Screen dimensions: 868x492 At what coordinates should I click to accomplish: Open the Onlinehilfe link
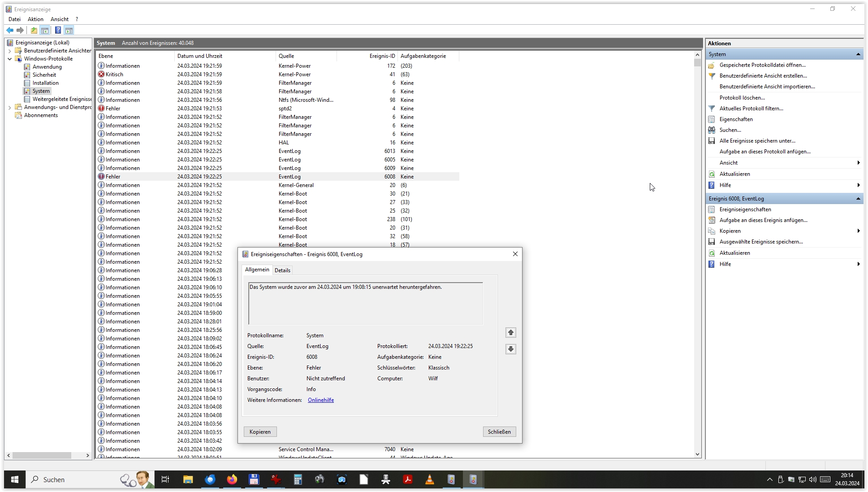(x=320, y=400)
